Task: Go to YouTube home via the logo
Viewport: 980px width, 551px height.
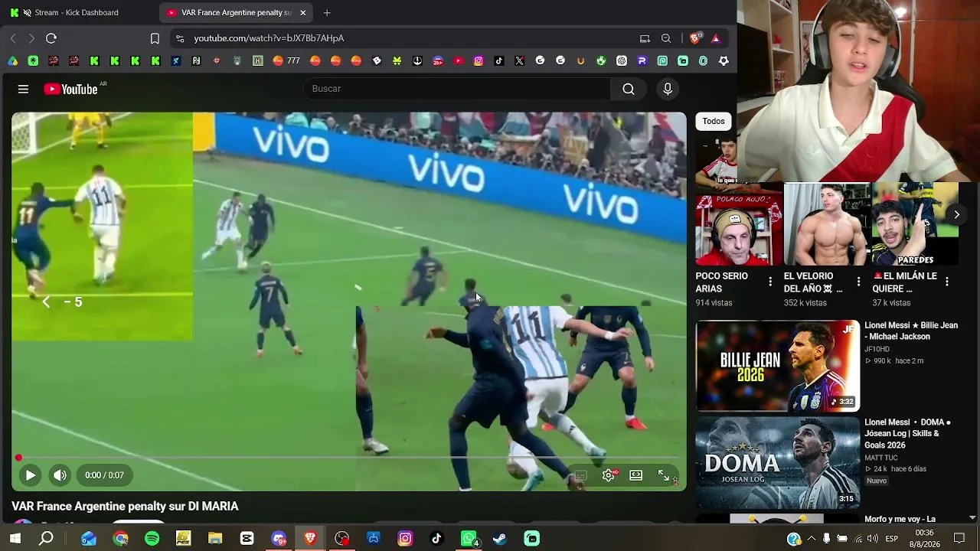Action: point(70,90)
